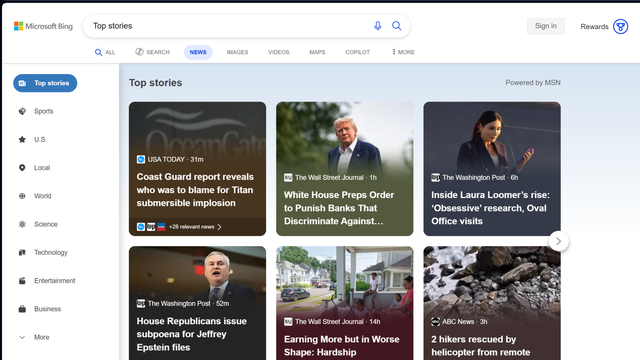Click the ALL tab's magnifier icon

pos(98,52)
